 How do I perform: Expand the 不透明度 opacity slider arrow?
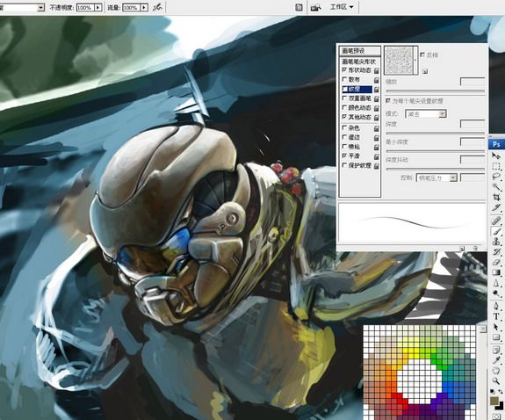click(97, 7)
